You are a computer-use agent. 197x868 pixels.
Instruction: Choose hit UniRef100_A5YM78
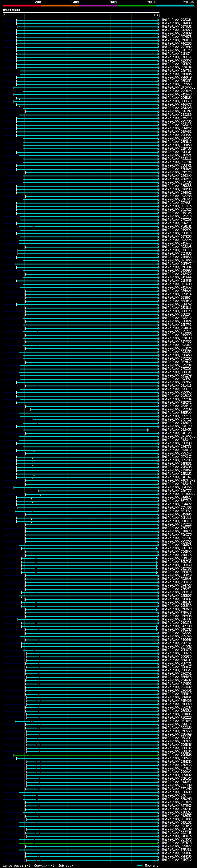point(177,37)
